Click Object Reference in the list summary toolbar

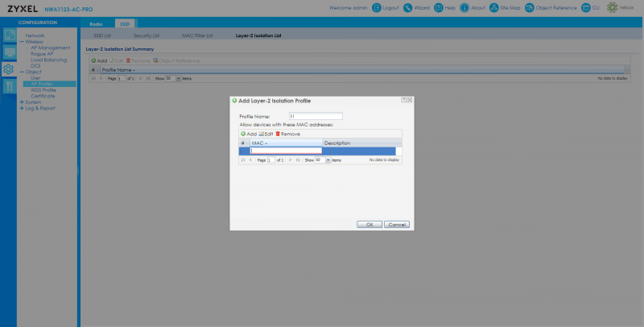[176, 60]
